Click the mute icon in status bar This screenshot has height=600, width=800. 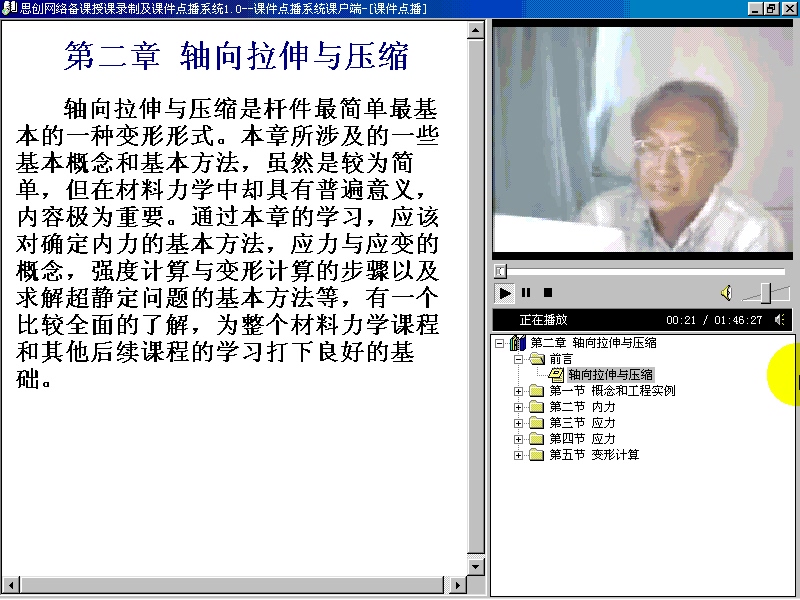[779, 320]
